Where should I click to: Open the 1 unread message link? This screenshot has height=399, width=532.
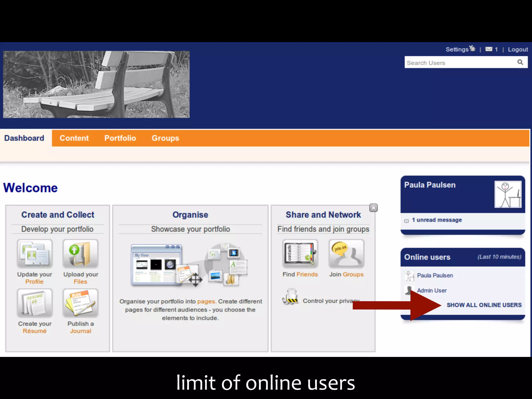pyautogui.click(x=437, y=220)
